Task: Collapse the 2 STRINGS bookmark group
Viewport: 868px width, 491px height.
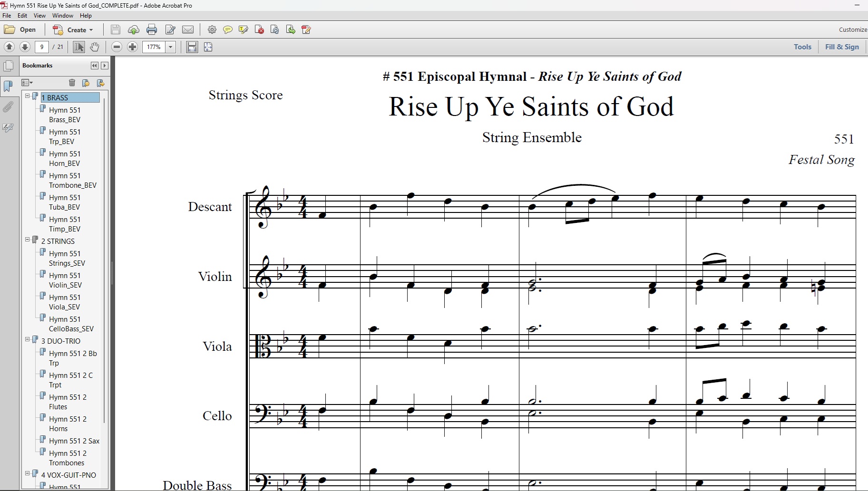Action: tap(28, 240)
